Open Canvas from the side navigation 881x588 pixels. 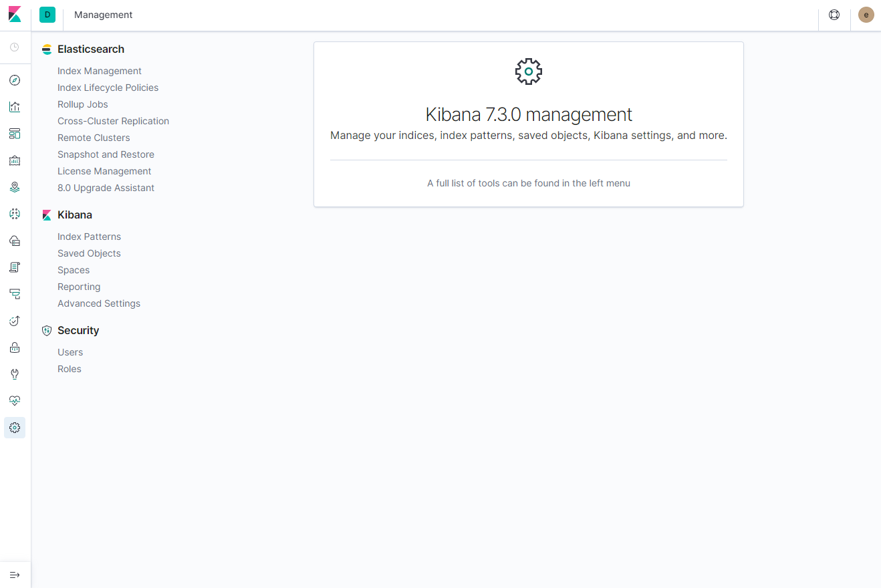tap(15, 160)
